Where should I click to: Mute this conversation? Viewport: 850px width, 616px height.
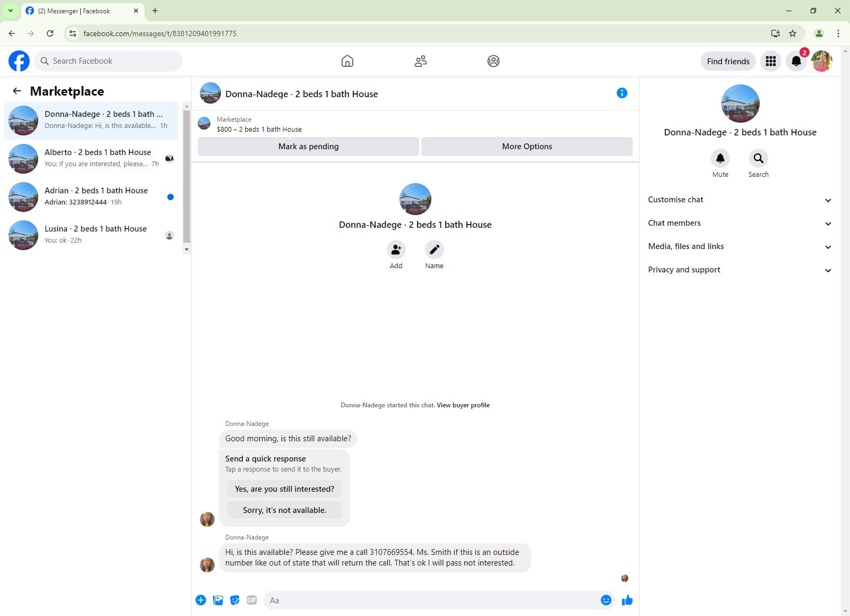point(720,158)
